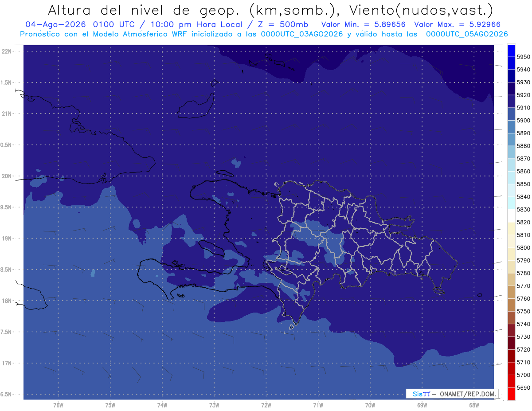
Task: Click the 5740 colorbar label
Action: 523,324
